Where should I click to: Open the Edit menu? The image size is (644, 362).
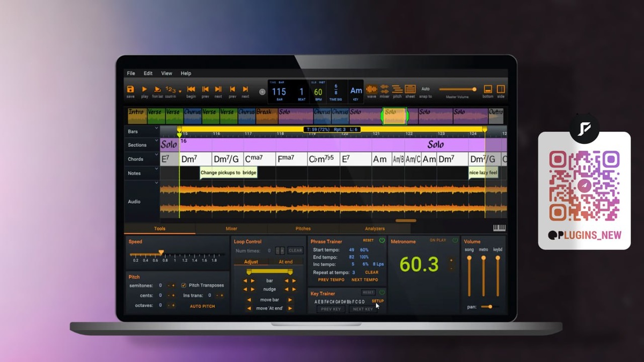[x=148, y=73]
